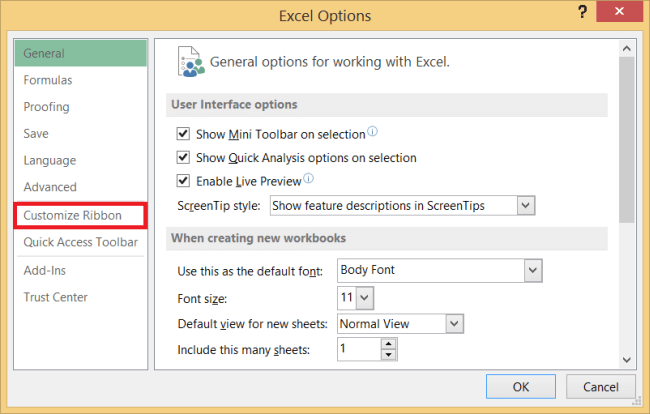650x414 pixels.
Task: Click the Help question mark icon
Action: [x=581, y=13]
